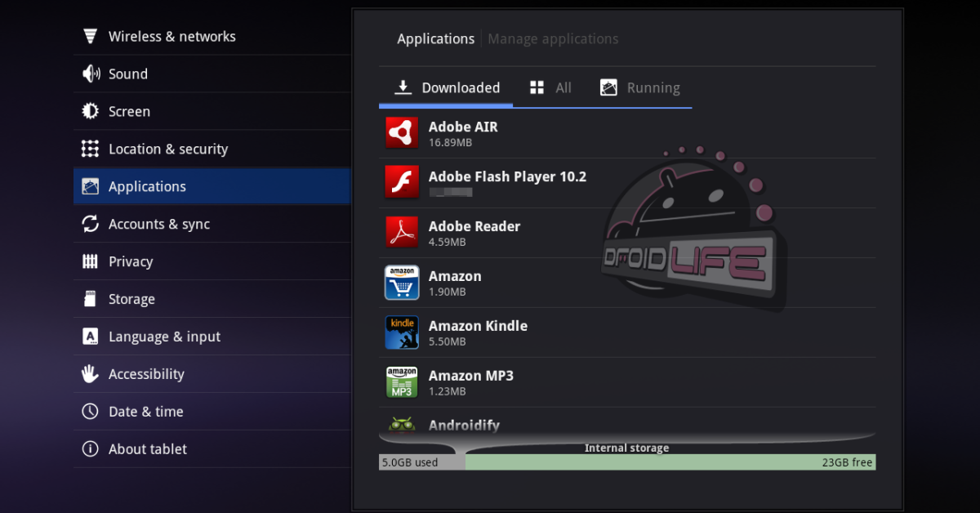Click the Wireless & networks signal icon
Image resolution: width=980 pixels, height=513 pixels.
pos(90,37)
